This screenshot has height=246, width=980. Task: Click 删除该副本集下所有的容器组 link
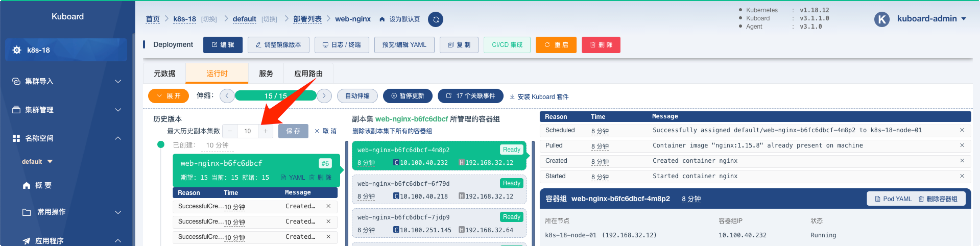pos(392,131)
